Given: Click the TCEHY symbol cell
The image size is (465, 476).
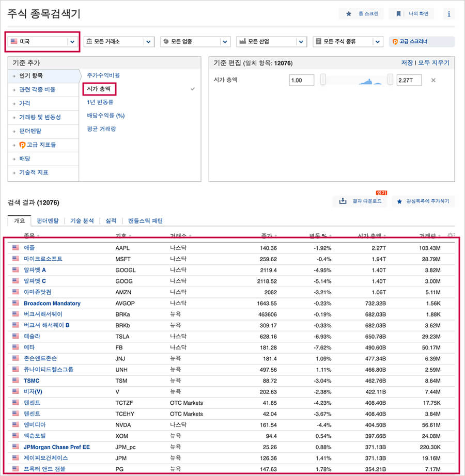Looking at the screenshot, I should (125, 414).
